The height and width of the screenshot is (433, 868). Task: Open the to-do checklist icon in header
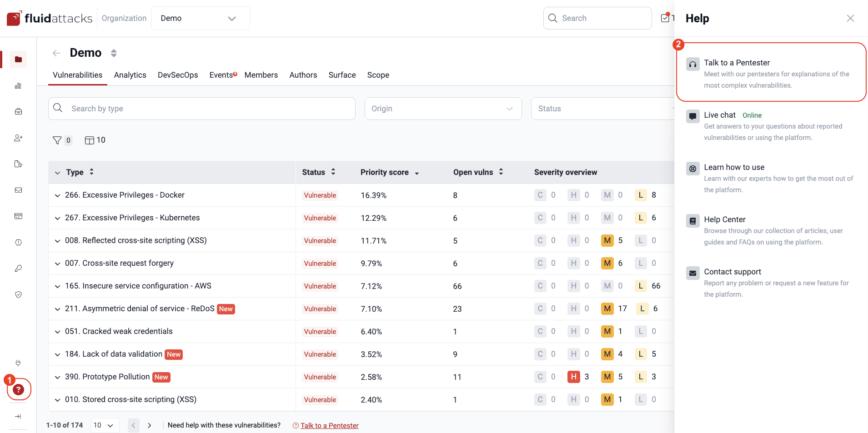pos(665,18)
